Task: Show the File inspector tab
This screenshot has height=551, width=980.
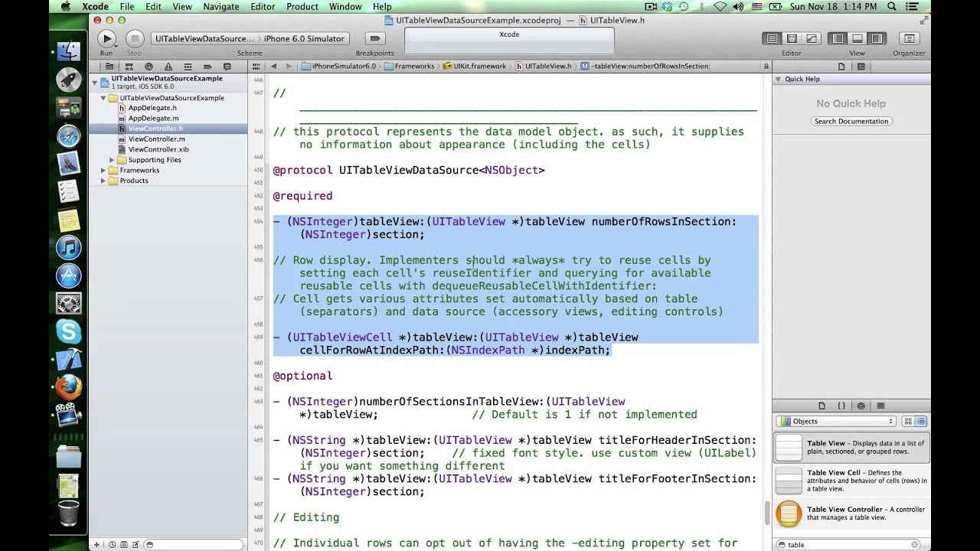Action: [x=841, y=67]
